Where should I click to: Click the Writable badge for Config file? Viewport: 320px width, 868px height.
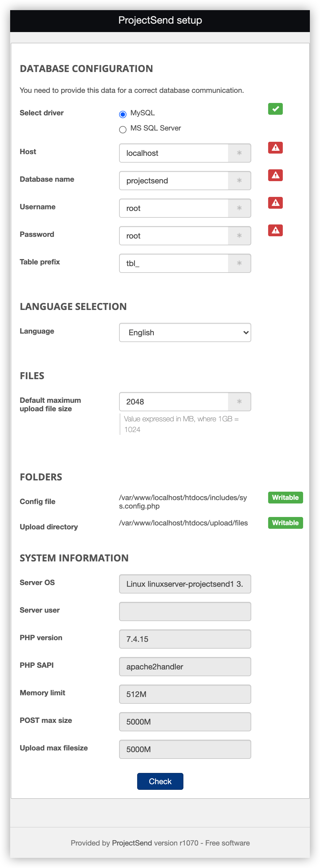[285, 497]
